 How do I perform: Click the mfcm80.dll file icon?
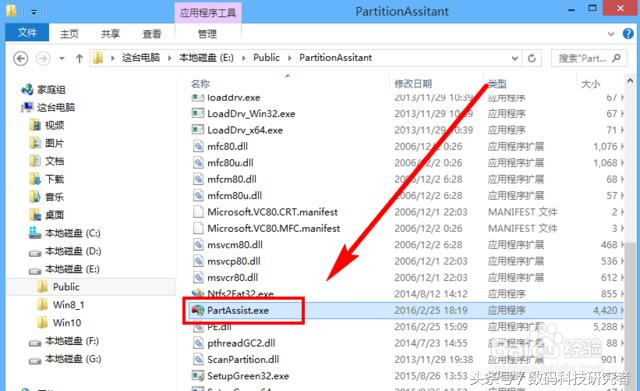click(x=198, y=179)
